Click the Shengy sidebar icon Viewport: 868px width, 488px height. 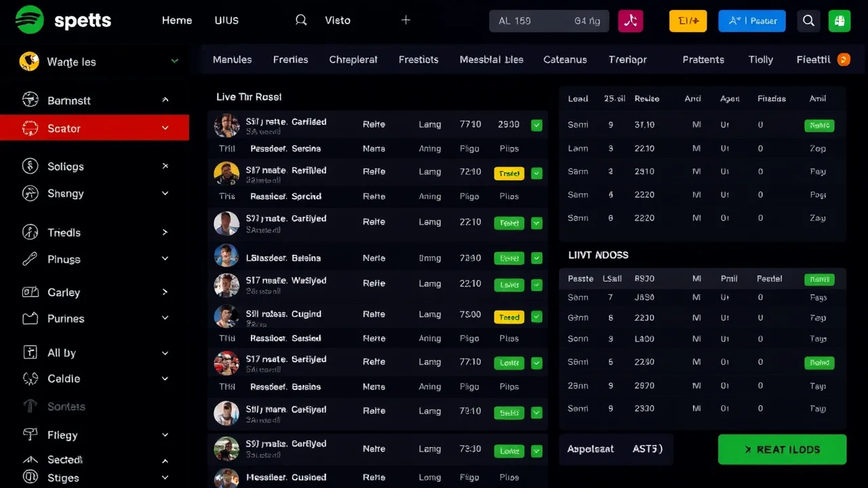coord(30,194)
